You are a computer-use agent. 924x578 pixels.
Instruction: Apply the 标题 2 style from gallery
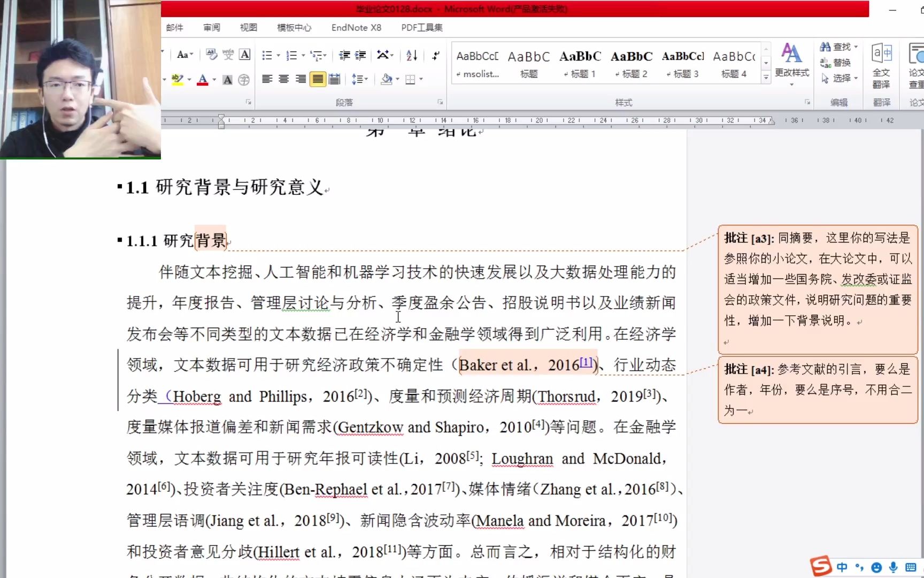(631, 63)
